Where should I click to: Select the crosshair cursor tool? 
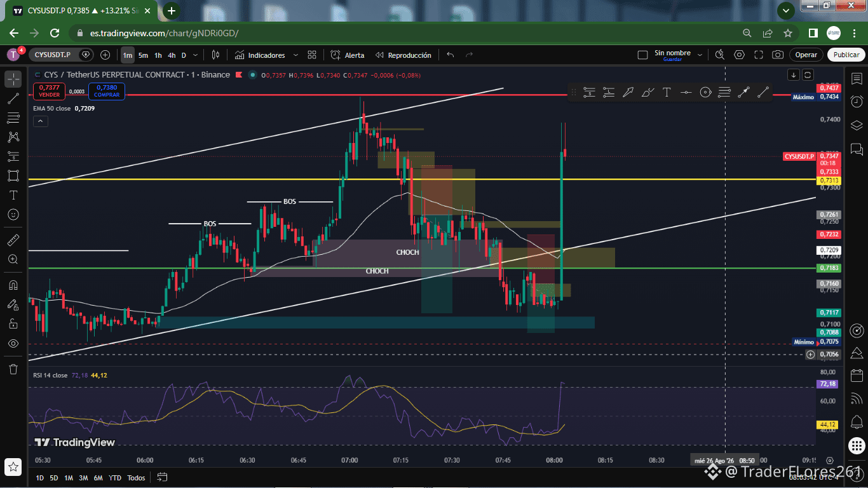click(13, 79)
